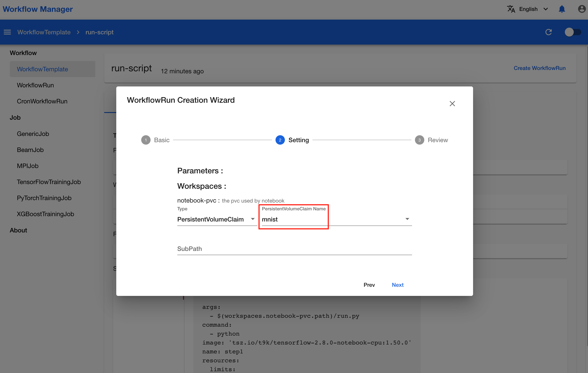Click the 'Parameters :' heading

click(x=200, y=170)
